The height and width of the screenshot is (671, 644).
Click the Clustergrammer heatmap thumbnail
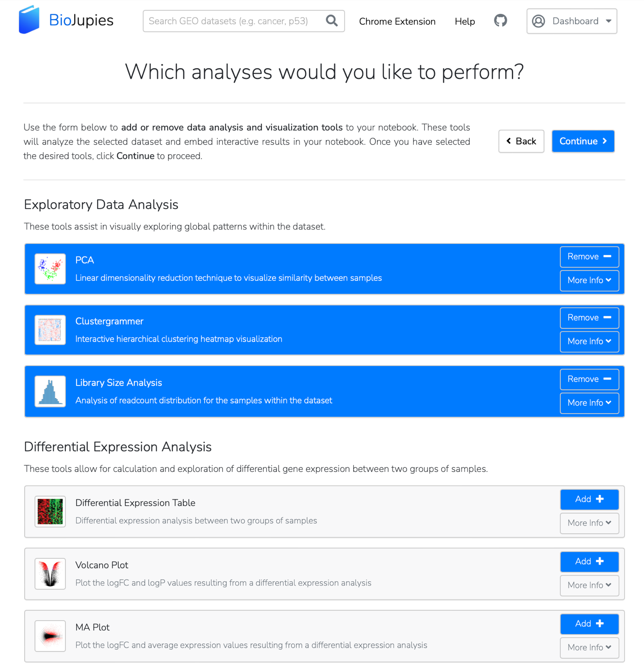(50, 330)
